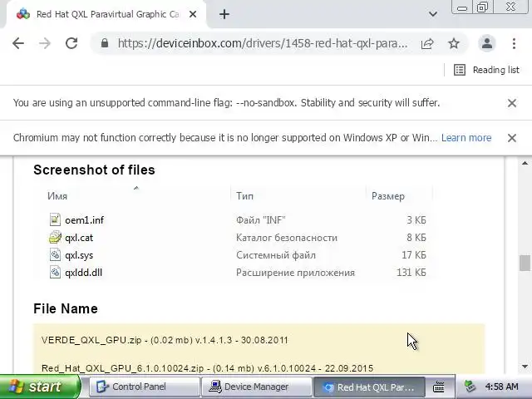Viewport: 532px width, 399px height.
Task: Click the padlock site security icon
Action: click(105, 43)
